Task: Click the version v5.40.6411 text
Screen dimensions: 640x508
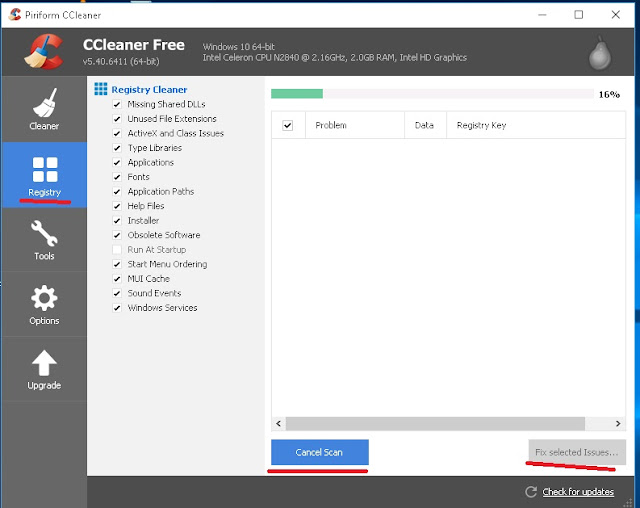Action: pyautogui.click(x=121, y=62)
